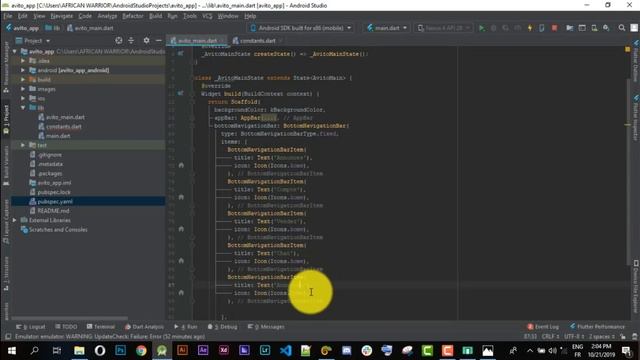
Task: Toggle the Flutter Outline side panel
Action: coord(636,61)
